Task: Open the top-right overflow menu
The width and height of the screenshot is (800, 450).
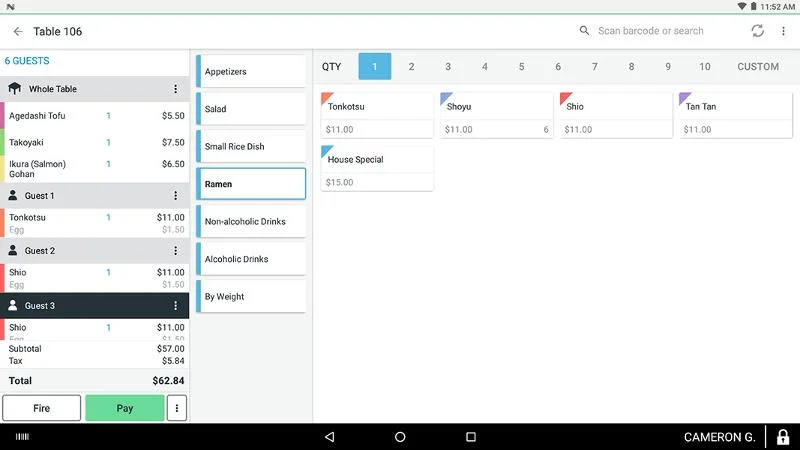Action: pos(783,31)
